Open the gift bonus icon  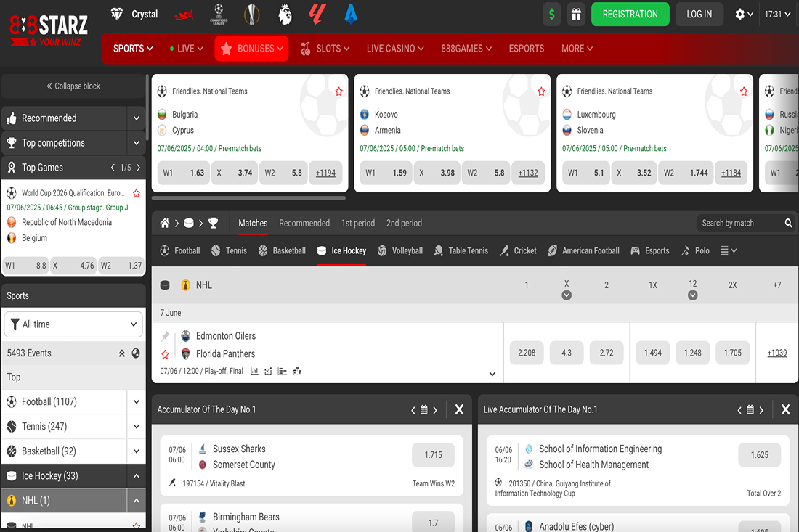point(576,15)
